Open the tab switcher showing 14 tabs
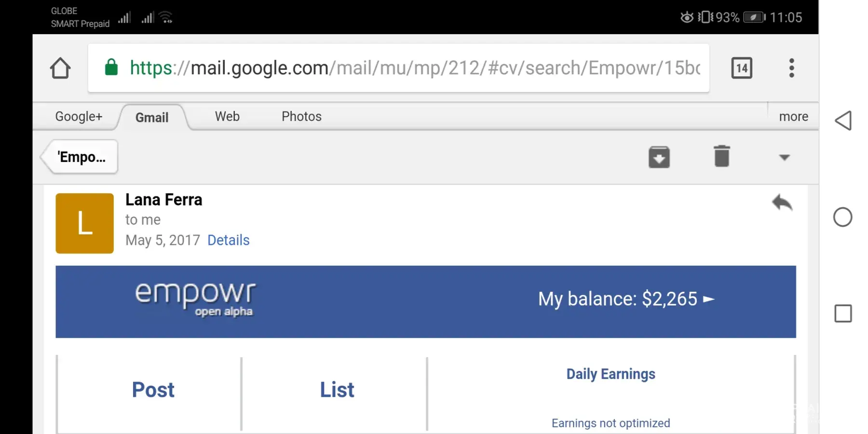The height and width of the screenshot is (434, 868). click(x=742, y=68)
